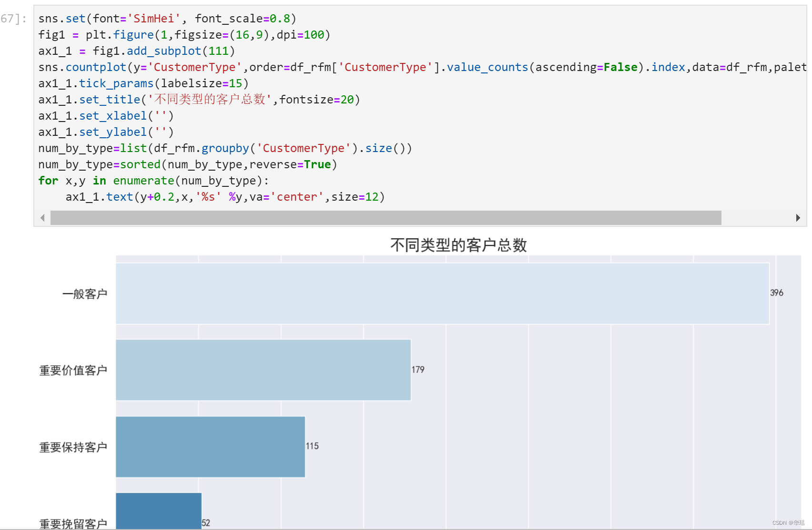The width and height of the screenshot is (812, 530).
Task: Click the 重要价值客户 bar
Action: [x=262, y=370]
